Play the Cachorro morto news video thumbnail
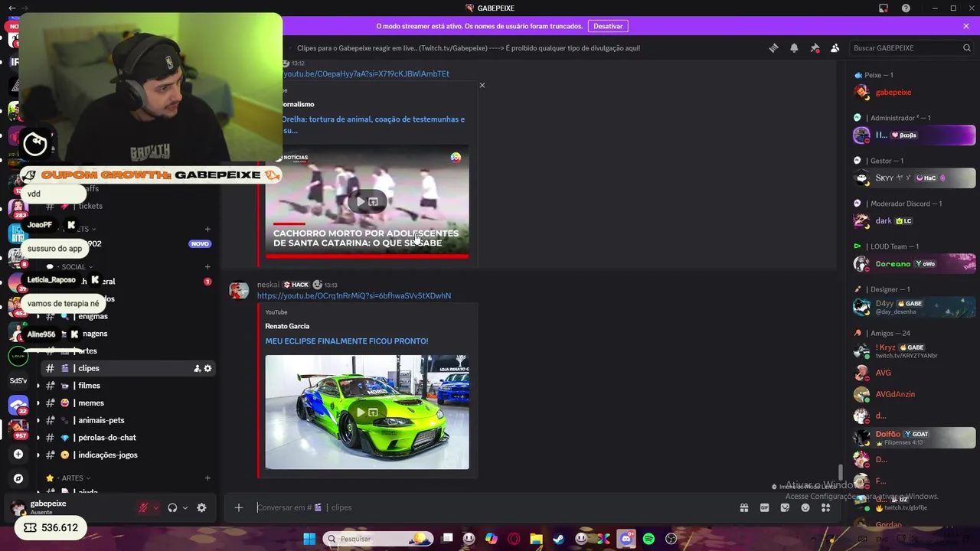980x551 pixels. point(367,201)
